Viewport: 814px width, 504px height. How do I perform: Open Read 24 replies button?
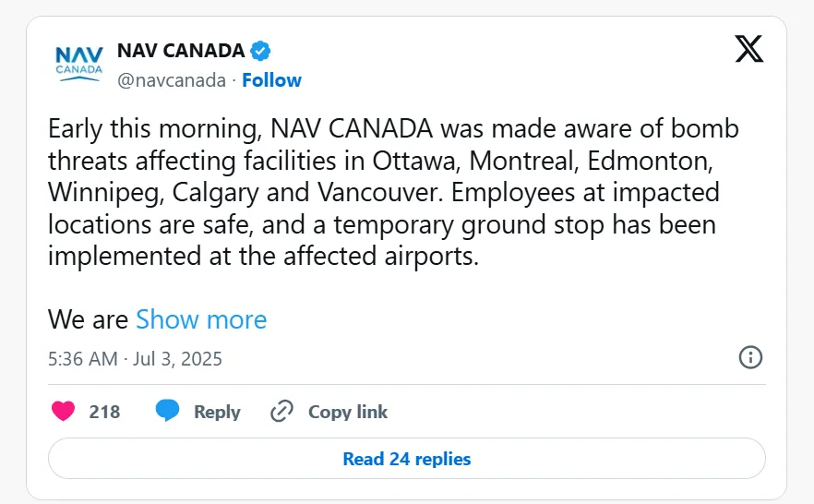(407, 459)
